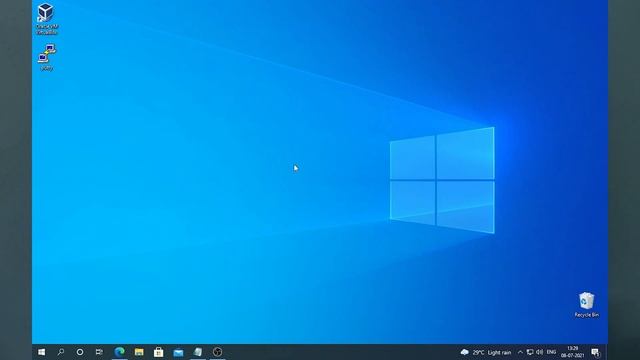640x360 pixels.
Task: Launch Cortana from the taskbar circle
Action: [x=80, y=352]
